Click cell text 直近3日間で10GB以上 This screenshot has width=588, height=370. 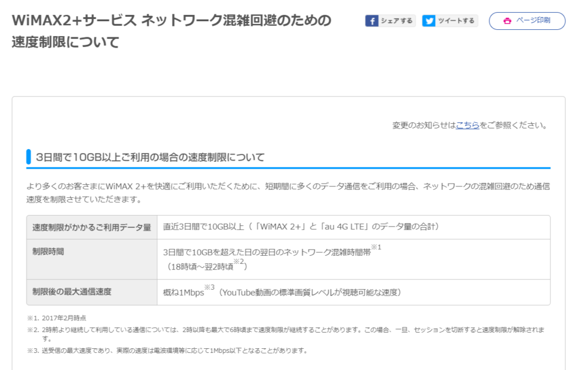pos(204,227)
